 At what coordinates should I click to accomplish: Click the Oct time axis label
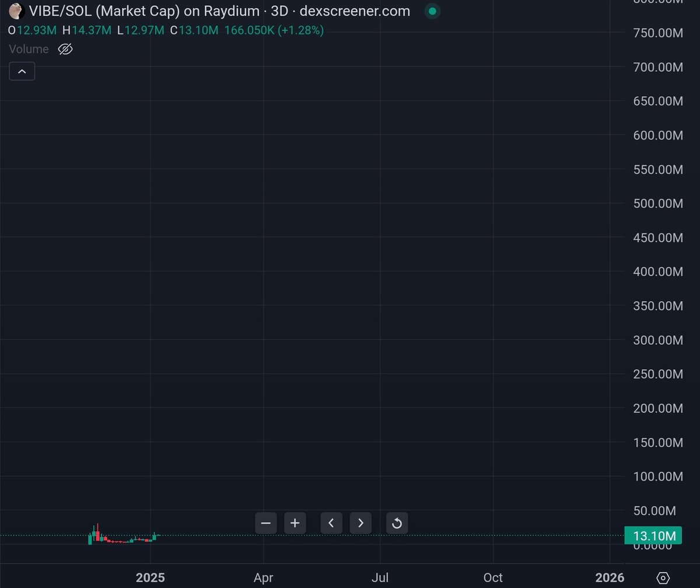(x=493, y=577)
